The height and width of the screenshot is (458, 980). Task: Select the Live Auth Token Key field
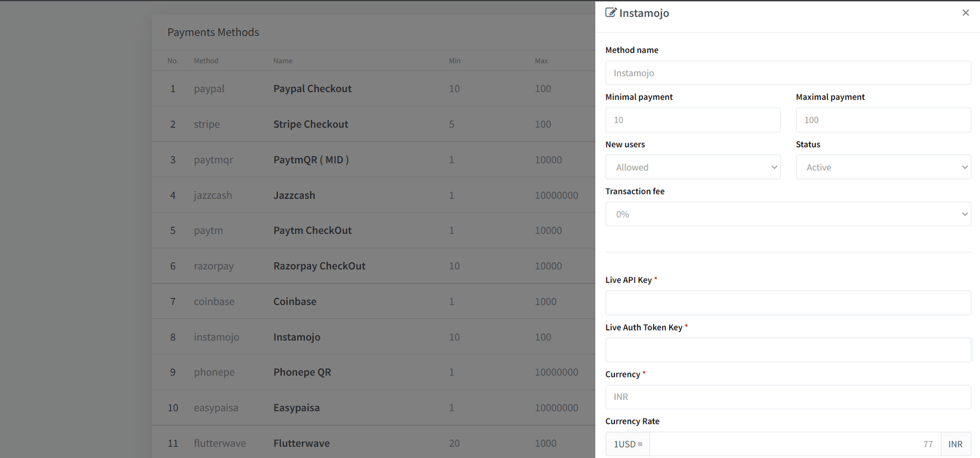pos(788,350)
